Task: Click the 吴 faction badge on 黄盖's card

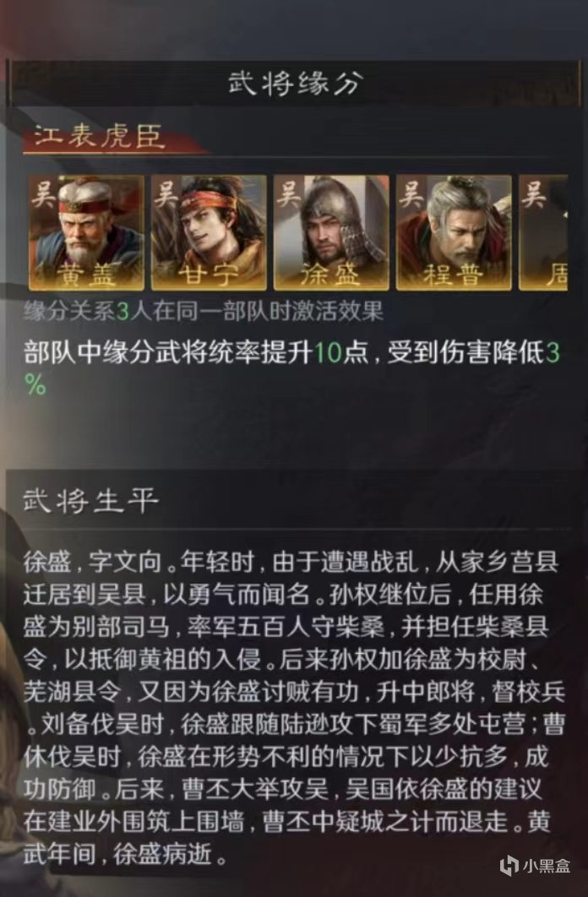Action: pos(44,193)
